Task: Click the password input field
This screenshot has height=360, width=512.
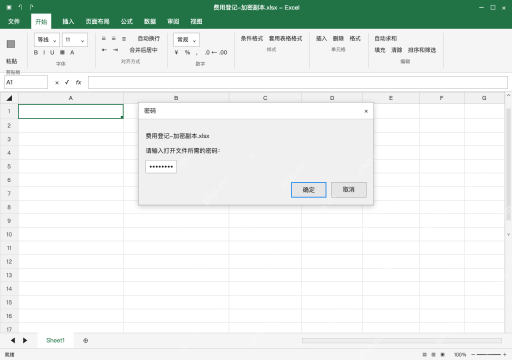Action: pyautogui.click(x=161, y=167)
